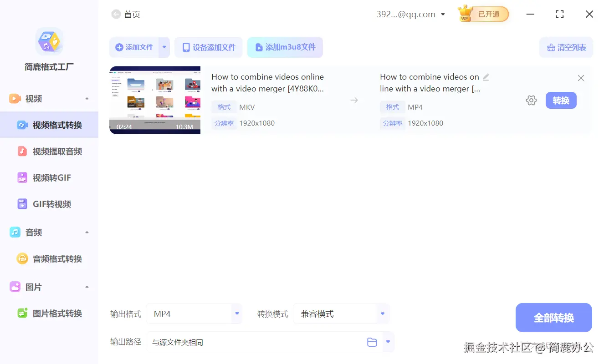Viewport: 604px width, 364px height.
Task: Collapse the 视频 section in sidebar
Action: pos(87,98)
